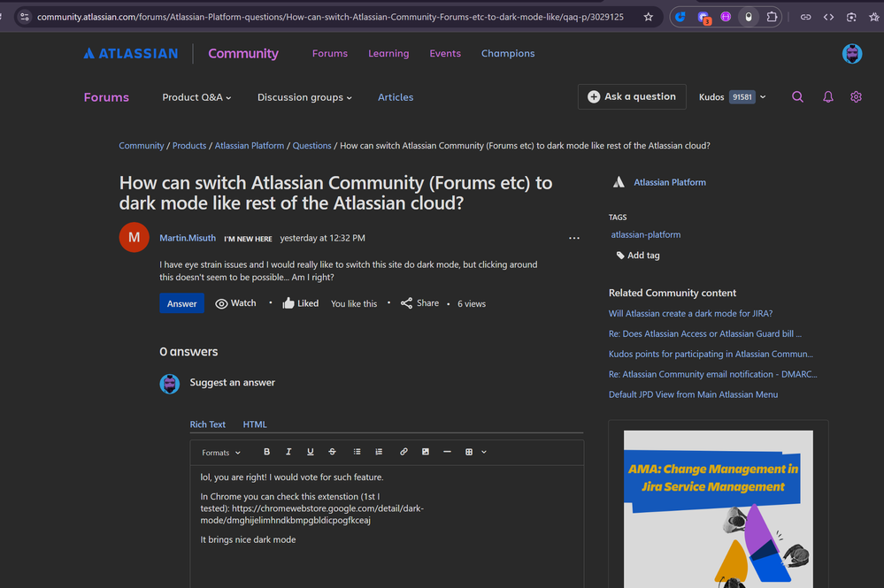Click the Atlassian Platform triangle icon

point(619,182)
